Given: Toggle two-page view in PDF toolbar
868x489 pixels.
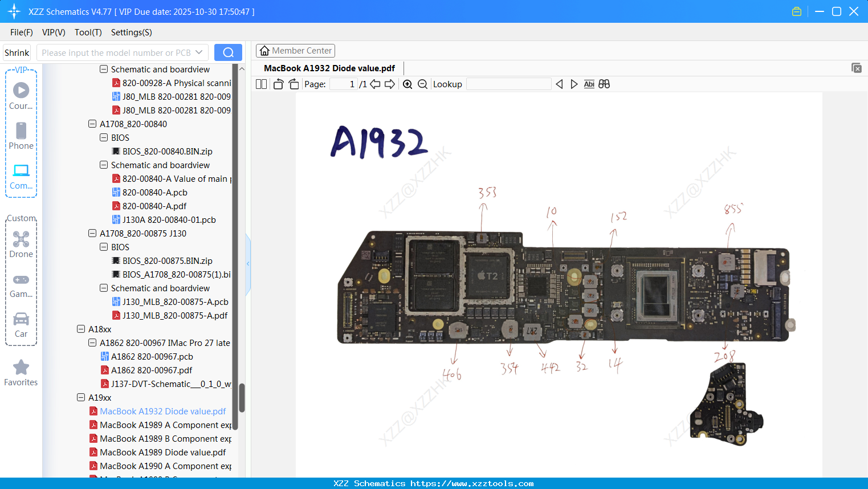Looking at the screenshot, I should pyautogui.click(x=261, y=84).
